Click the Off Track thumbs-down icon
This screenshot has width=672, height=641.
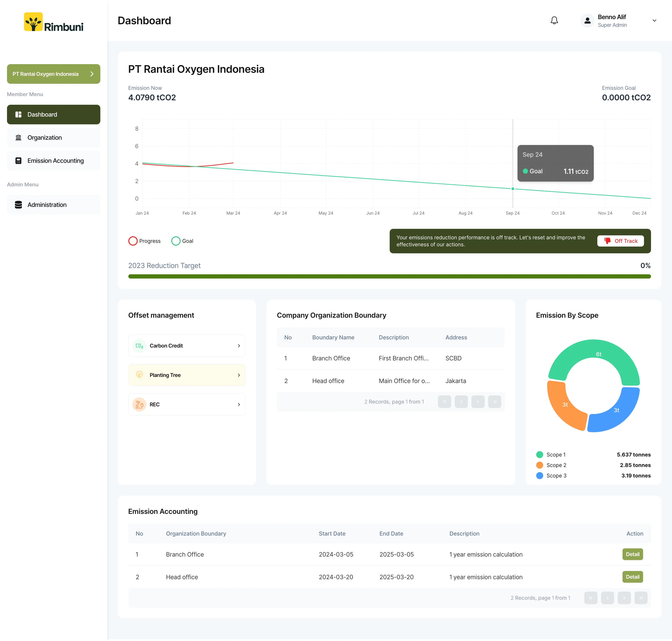607,240
